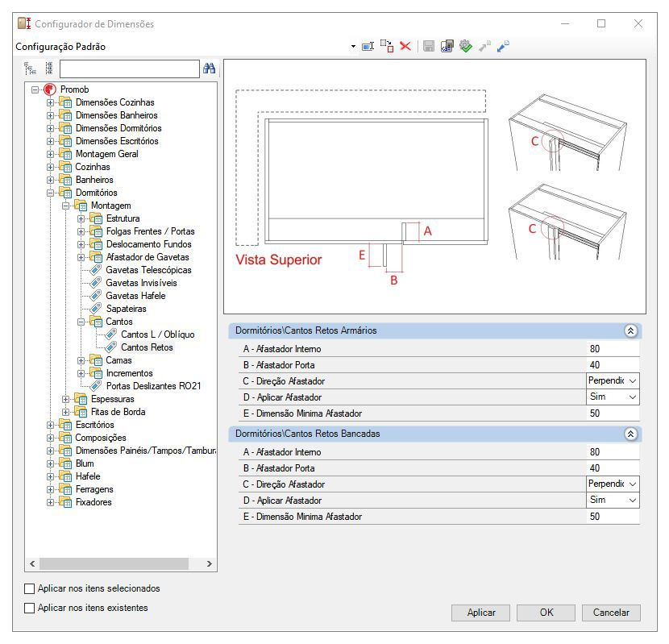This screenshot has width=669, height=644.
Task: Click the Aplicar button
Action: pyautogui.click(x=481, y=613)
